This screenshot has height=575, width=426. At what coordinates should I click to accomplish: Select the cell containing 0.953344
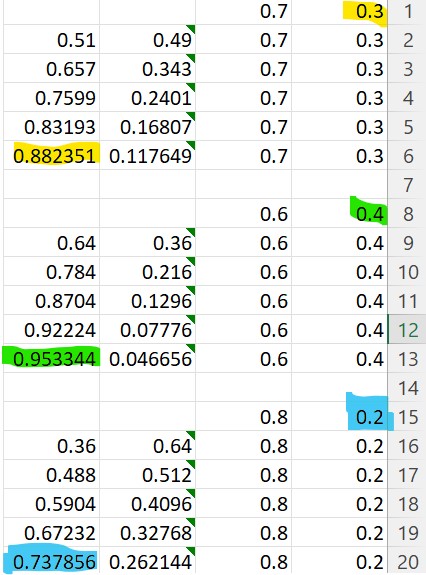click(x=52, y=359)
